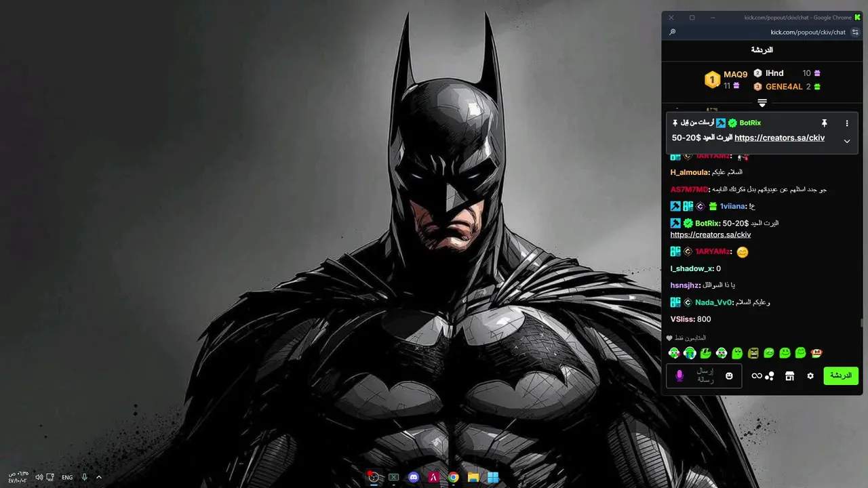
Task: Click the moderator sword badge beside 1viiana
Action: [675, 206]
